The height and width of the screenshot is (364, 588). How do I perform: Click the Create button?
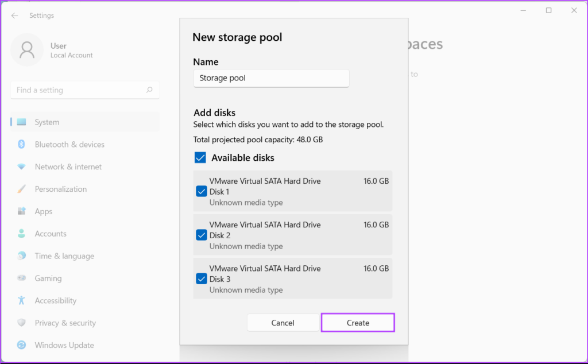coord(358,323)
